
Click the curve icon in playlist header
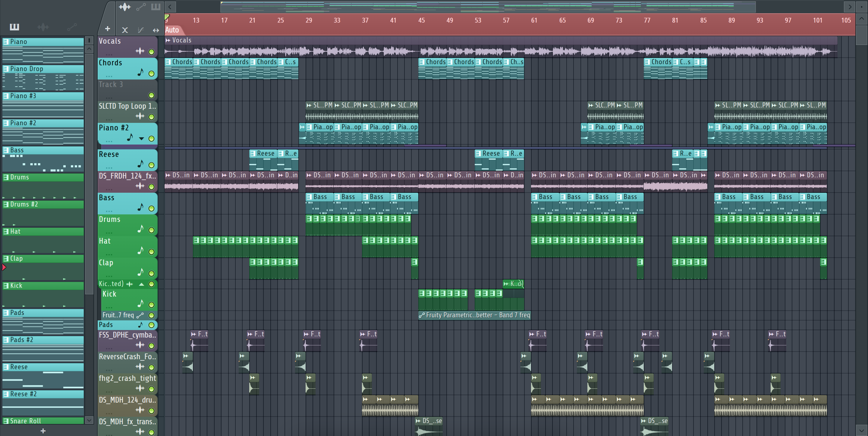[x=140, y=30]
